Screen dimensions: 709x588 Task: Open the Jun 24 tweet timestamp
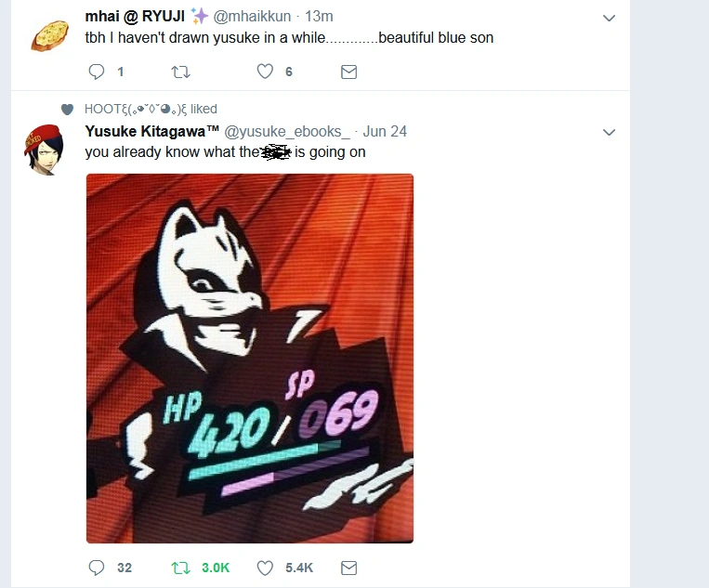pos(385,132)
